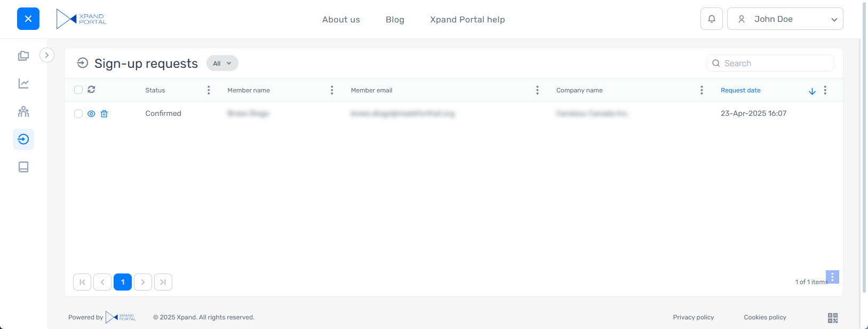
Task: Sort by Request date column header
Action: click(x=740, y=90)
